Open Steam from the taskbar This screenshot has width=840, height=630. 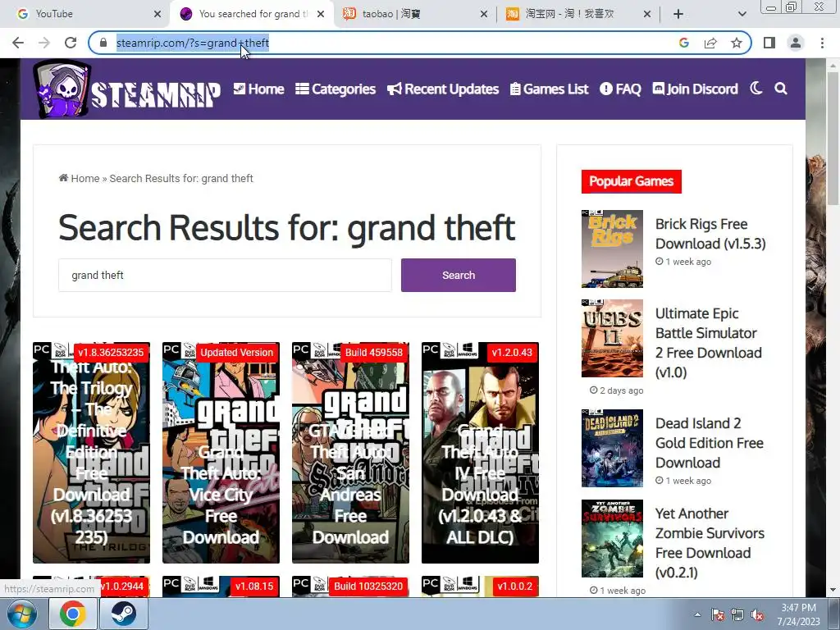[124, 614]
